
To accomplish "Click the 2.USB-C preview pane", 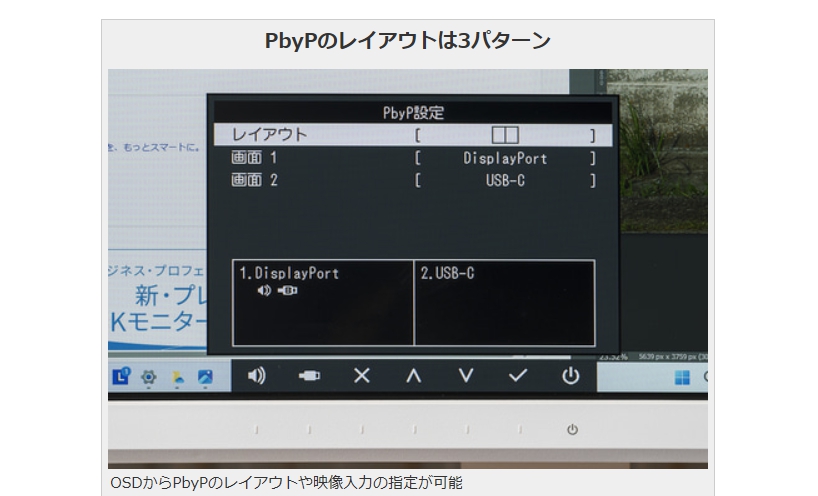I will (504, 303).
